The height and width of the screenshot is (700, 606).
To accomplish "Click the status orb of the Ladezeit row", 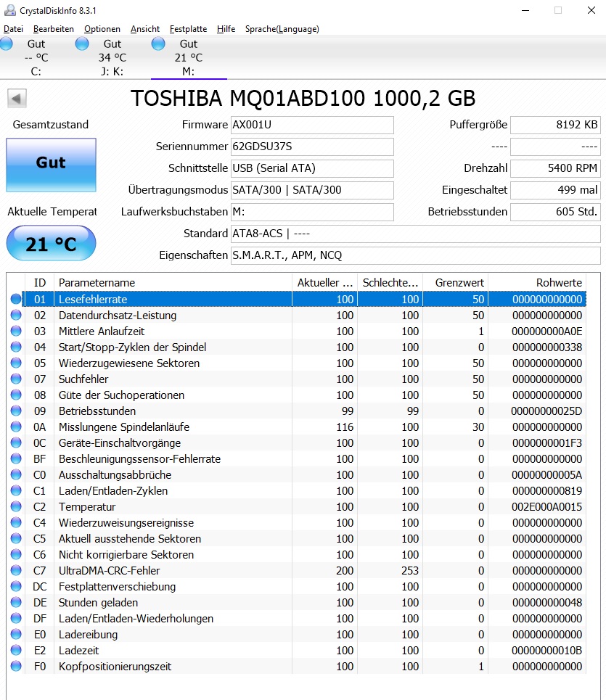I will (16, 651).
